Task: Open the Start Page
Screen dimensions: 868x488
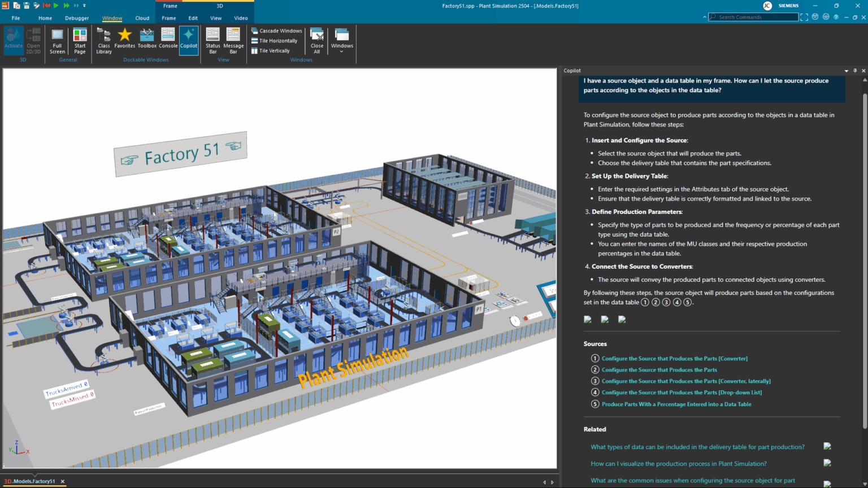Action: [80, 41]
